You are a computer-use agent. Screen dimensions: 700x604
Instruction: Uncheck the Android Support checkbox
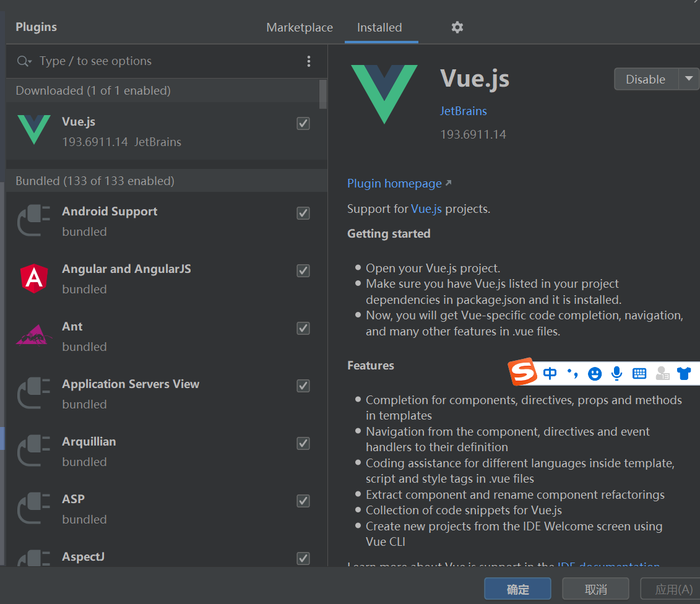pyautogui.click(x=303, y=214)
